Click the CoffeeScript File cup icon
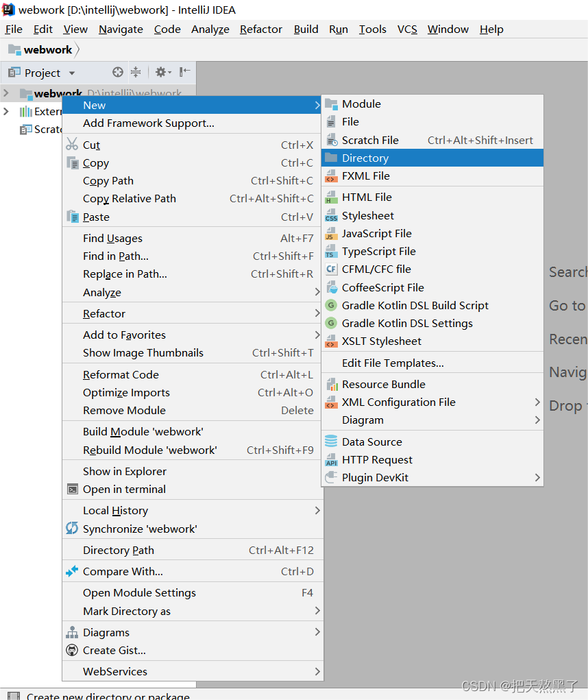The width and height of the screenshot is (588, 700). coord(331,287)
